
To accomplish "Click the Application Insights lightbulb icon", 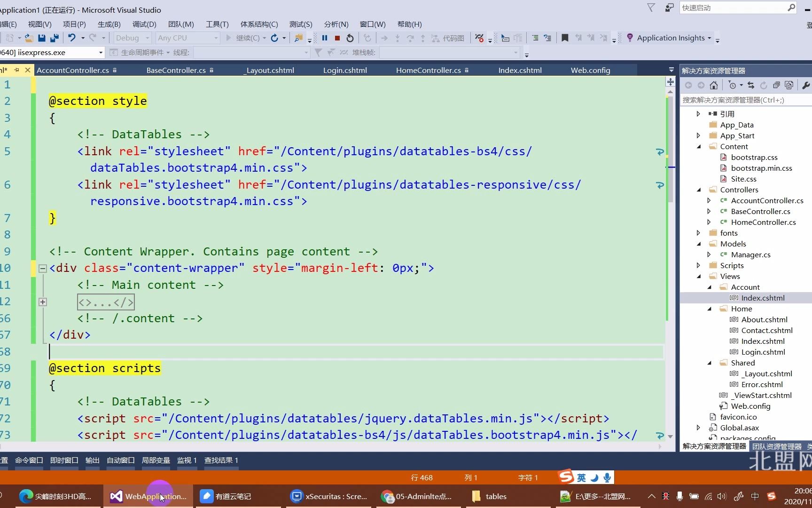I will pos(630,38).
